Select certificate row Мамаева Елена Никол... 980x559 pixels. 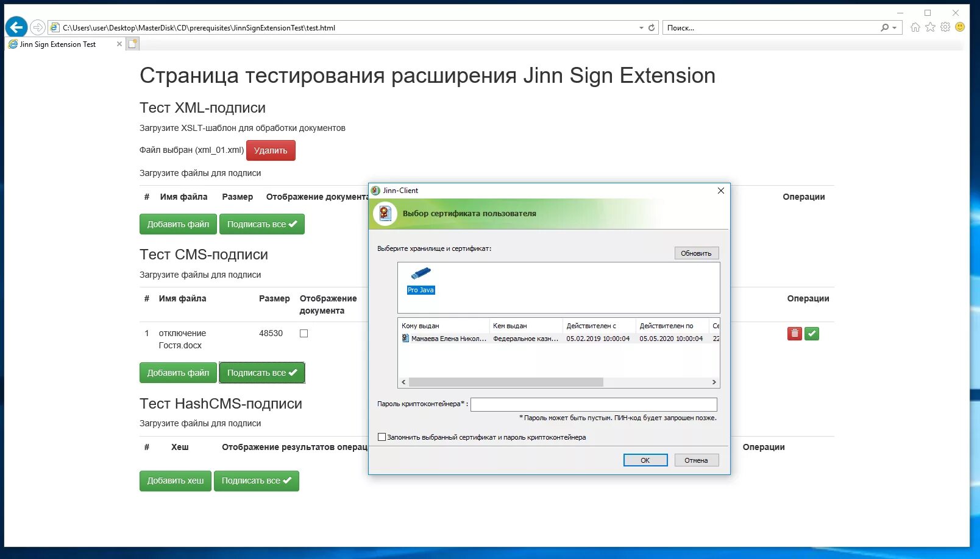point(558,339)
